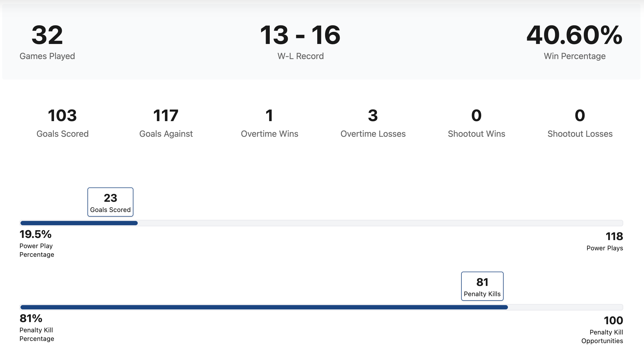Click the 118 Power Plays total
This screenshot has width=644, height=345.
coord(614,236)
